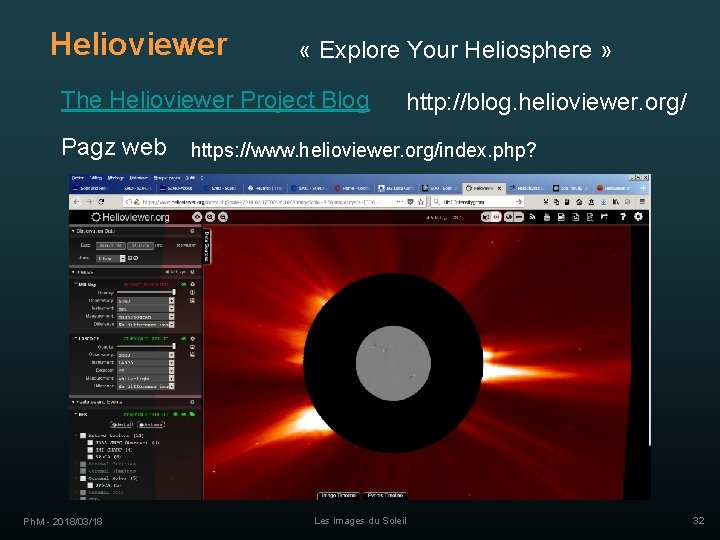Viewport: 720px width, 540px height.
Task: Zoom in with the magnifier plus button
Action: click(210, 217)
